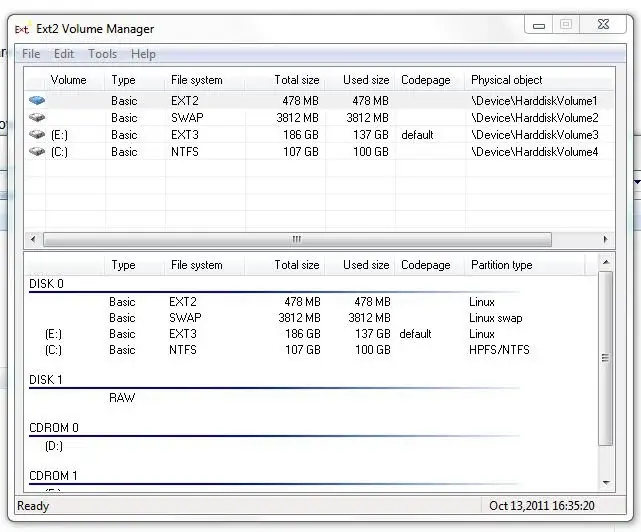Click (C:) label under DISK 0

click(x=53, y=350)
